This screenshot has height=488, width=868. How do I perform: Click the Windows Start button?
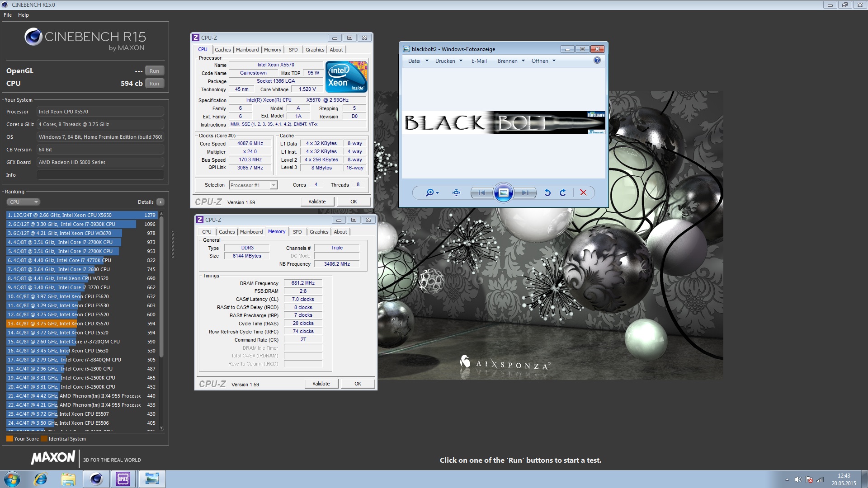12,479
